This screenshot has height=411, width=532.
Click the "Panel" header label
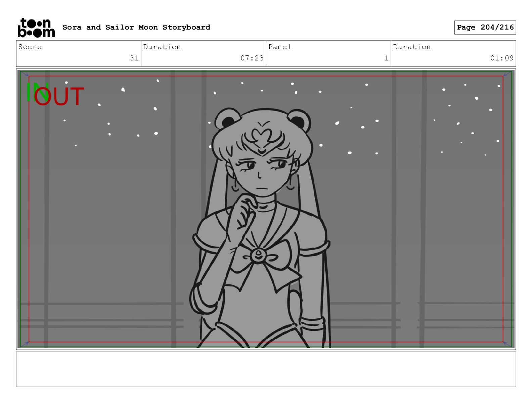coord(280,47)
